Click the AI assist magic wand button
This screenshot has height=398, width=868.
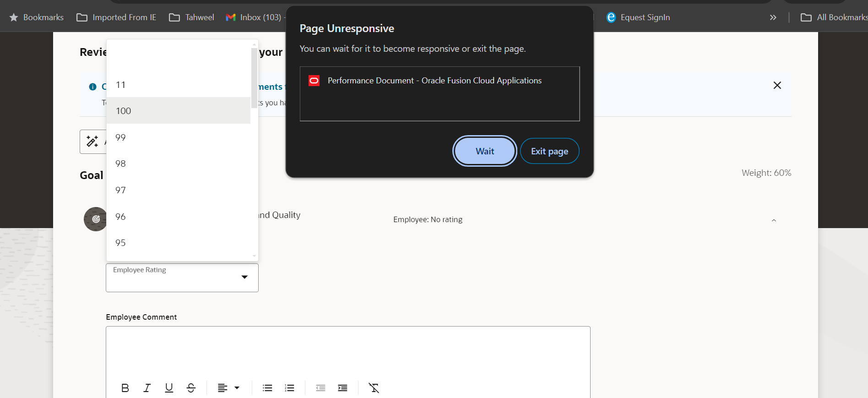tap(92, 141)
